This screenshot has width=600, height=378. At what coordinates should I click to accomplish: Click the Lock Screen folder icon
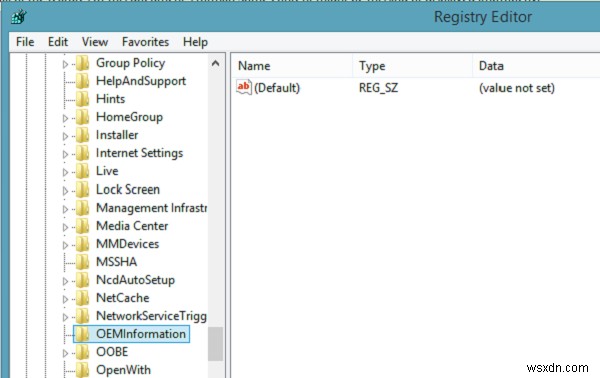coord(82,189)
